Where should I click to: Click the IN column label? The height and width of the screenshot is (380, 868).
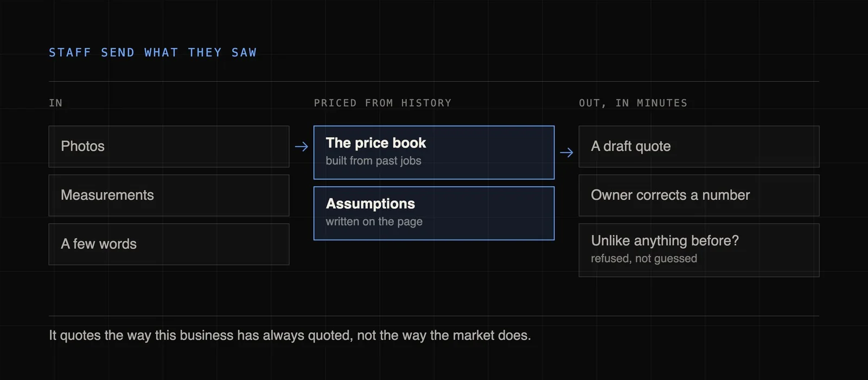pyautogui.click(x=56, y=103)
